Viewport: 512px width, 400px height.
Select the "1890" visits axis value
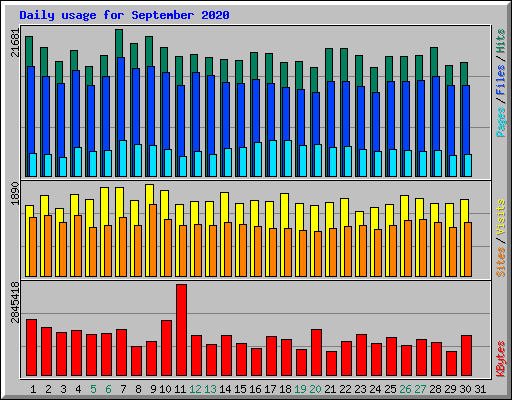point(16,194)
